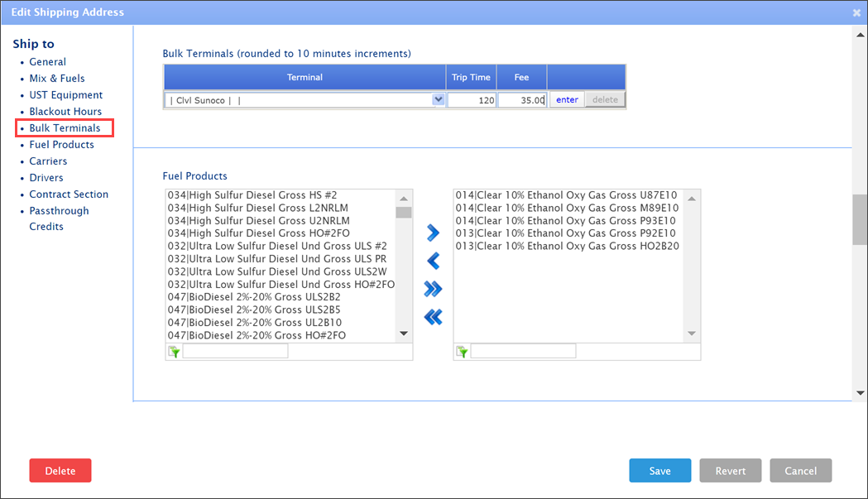Click filter icon under selected fuel products
868x499 pixels.
pyautogui.click(x=462, y=352)
